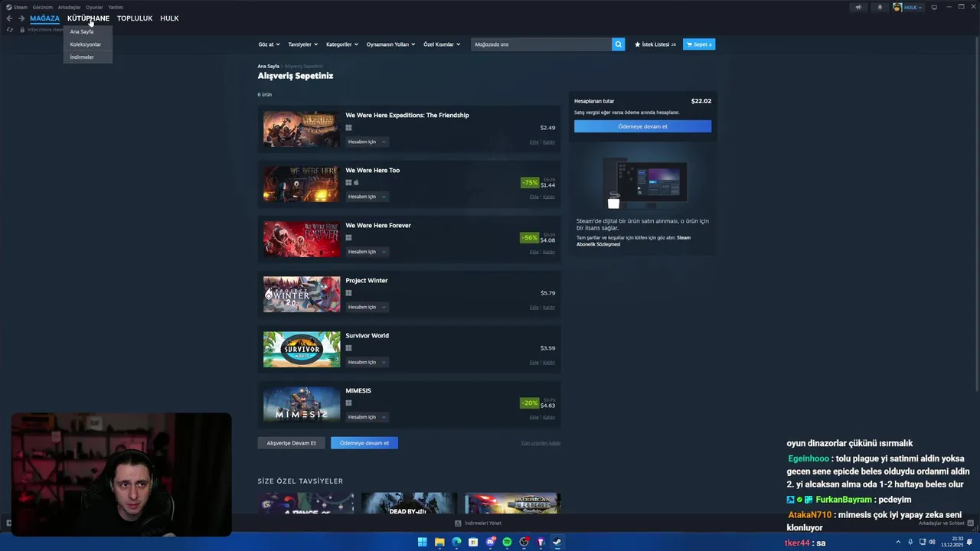Image resolution: width=980 pixels, height=551 pixels.
Task: Click Alışverişe Devam Et button
Action: point(291,443)
